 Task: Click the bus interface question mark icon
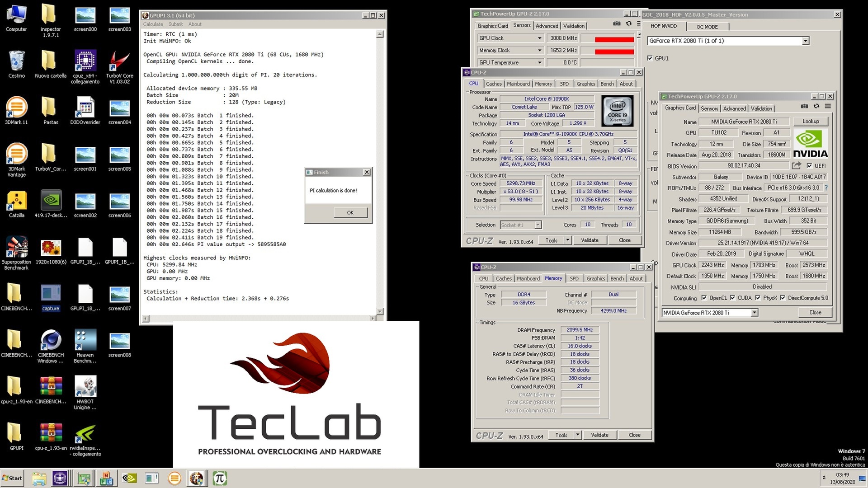826,188
